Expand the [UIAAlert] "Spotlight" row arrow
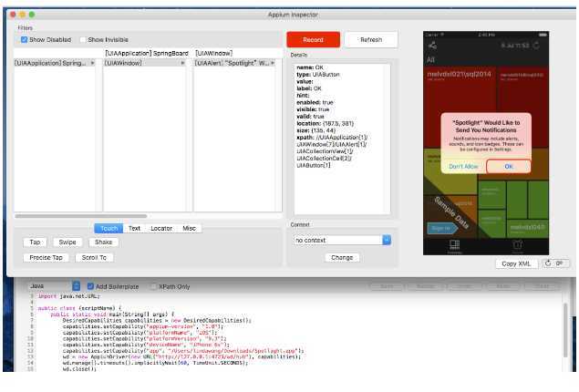Image resolution: width=579 pixels, height=392 pixels. pos(273,63)
